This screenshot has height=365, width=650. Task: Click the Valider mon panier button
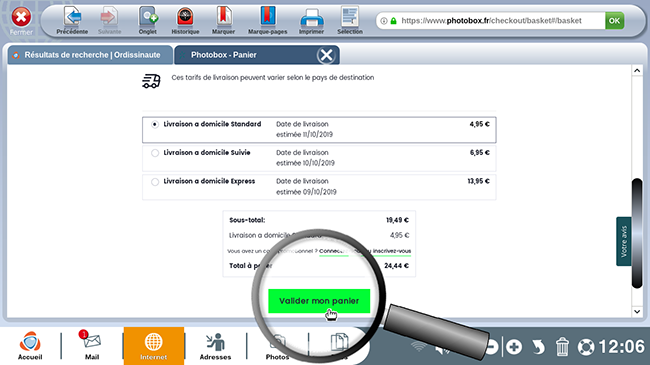click(319, 301)
